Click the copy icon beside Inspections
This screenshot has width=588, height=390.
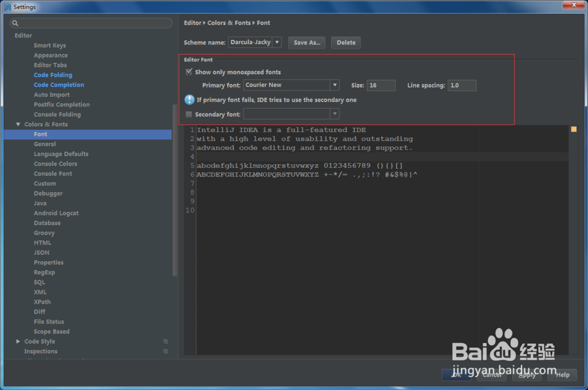coord(166,351)
